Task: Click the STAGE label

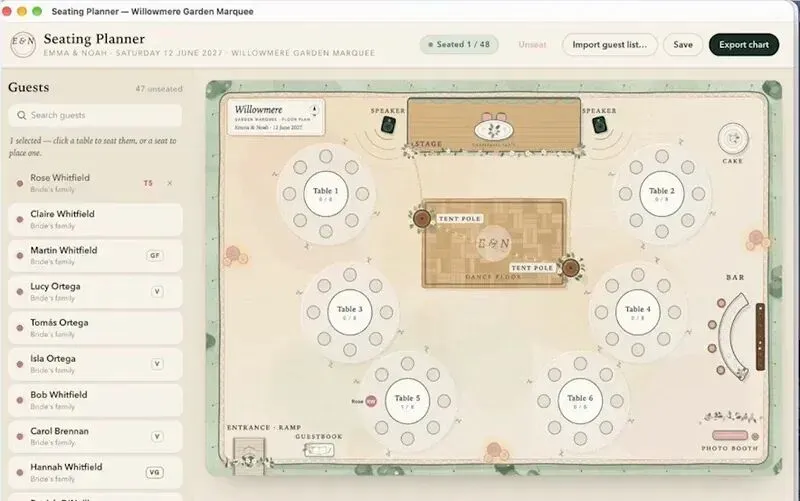Action: tap(427, 144)
